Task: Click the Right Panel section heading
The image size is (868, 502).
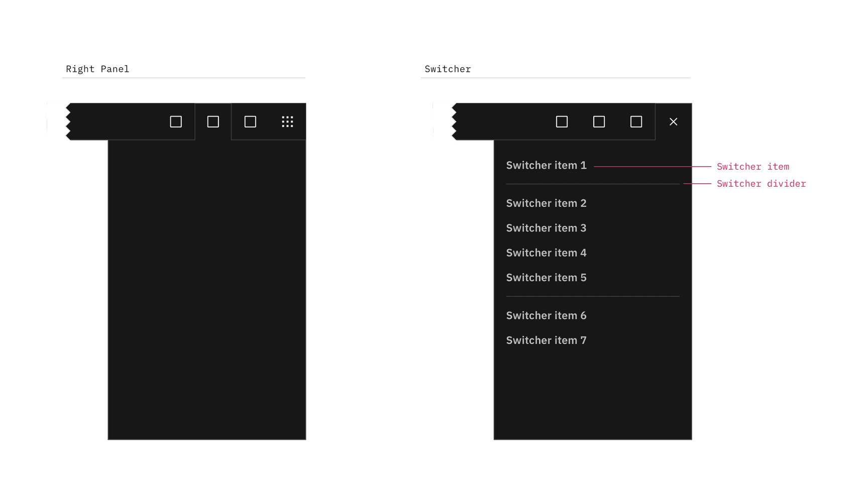Action: click(97, 69)
